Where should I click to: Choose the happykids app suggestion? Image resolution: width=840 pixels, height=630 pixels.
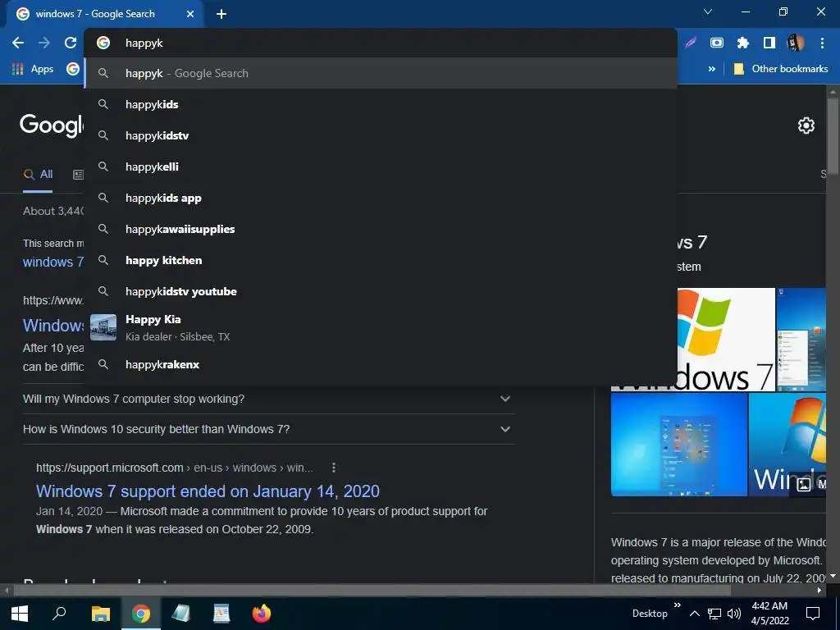pyautogui.click(x=381, y=198)
